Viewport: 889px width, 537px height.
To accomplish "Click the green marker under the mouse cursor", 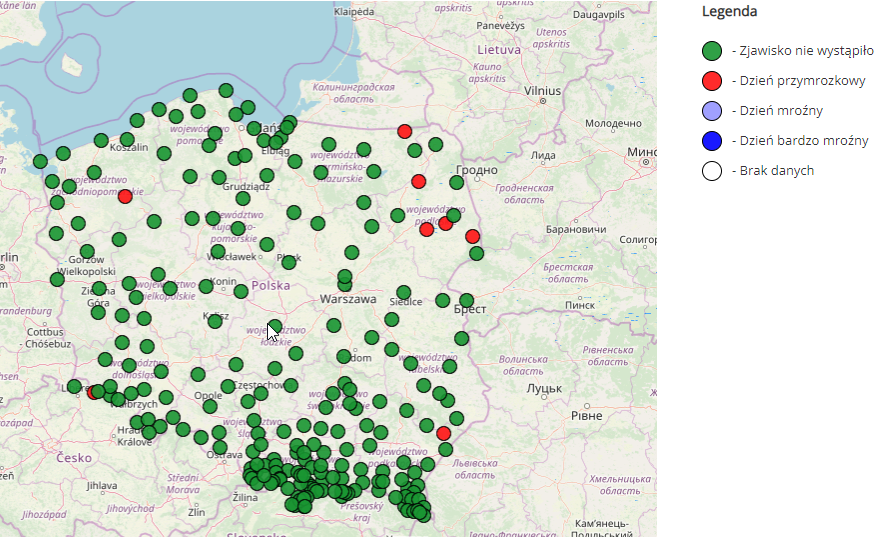I will pos(274,326).
